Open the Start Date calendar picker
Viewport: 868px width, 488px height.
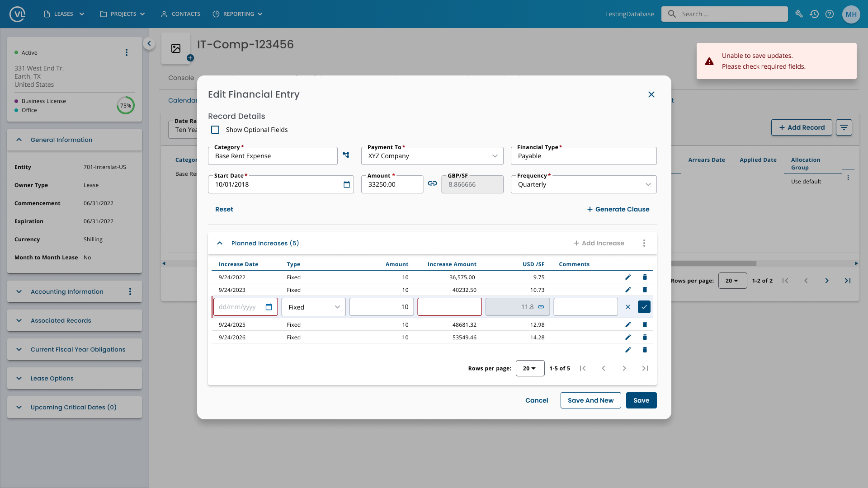pos(347,184)
